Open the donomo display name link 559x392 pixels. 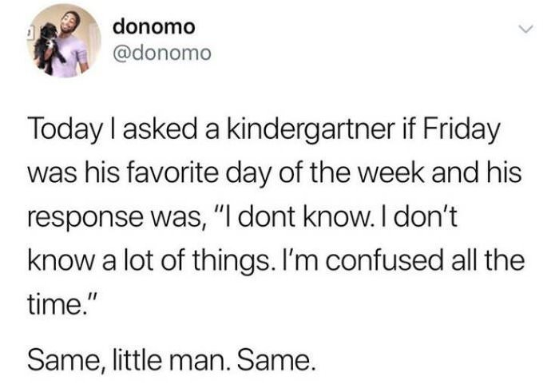click(153, 26)
